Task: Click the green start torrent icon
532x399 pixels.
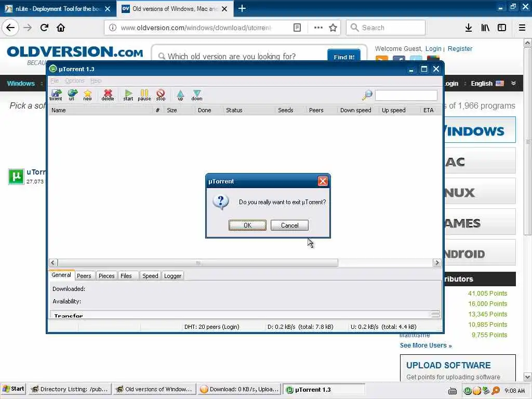Action: point(128,95)
